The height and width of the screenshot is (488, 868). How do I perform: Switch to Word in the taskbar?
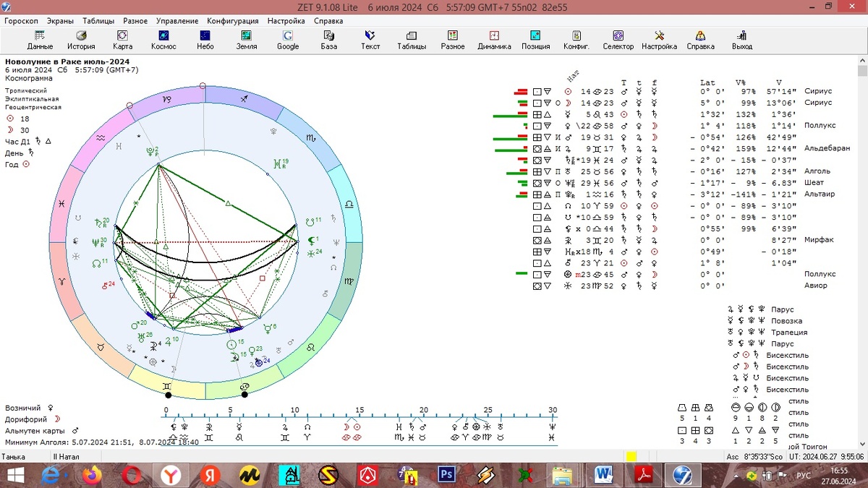point(603,475)
